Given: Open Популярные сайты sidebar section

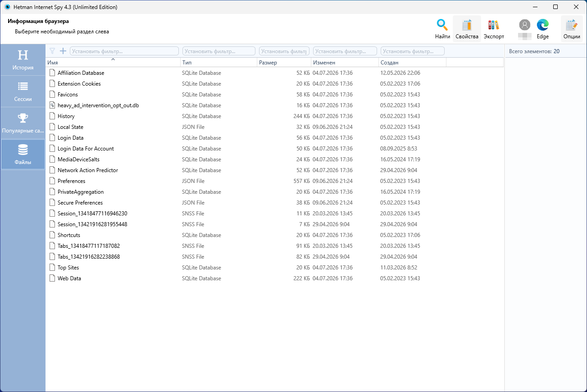Looking at the screenshot, I should point(23,123).
